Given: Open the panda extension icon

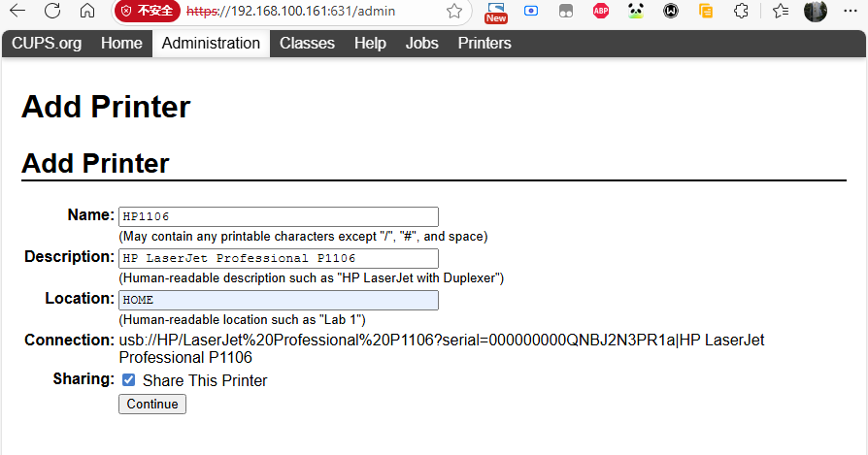Looking at the screenshot, I should coord(636,11).
